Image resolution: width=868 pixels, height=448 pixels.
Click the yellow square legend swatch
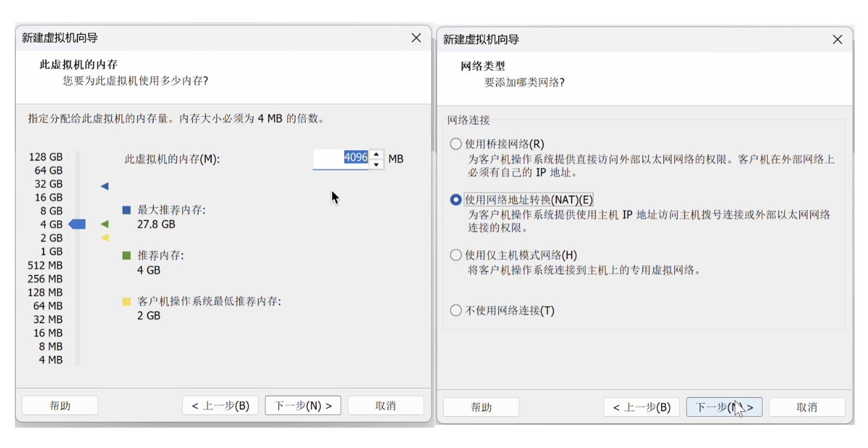click(127, 301)
